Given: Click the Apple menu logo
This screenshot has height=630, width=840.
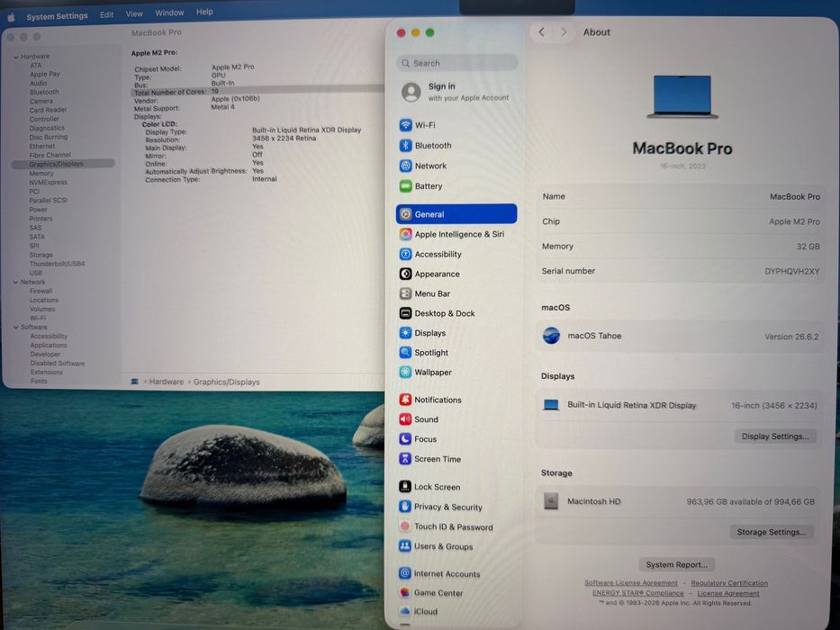Looking at the screenshot, I should click(x=11, y=17).
